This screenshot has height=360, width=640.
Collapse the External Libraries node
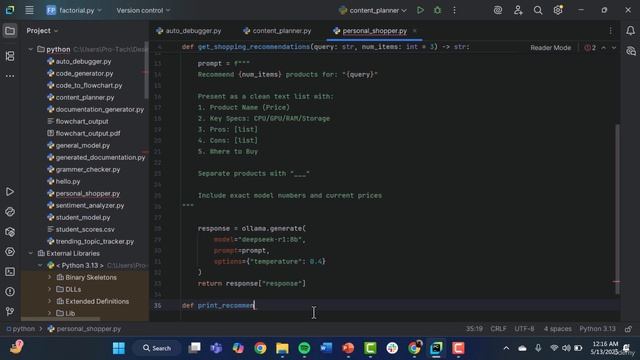tap(31, 253)
